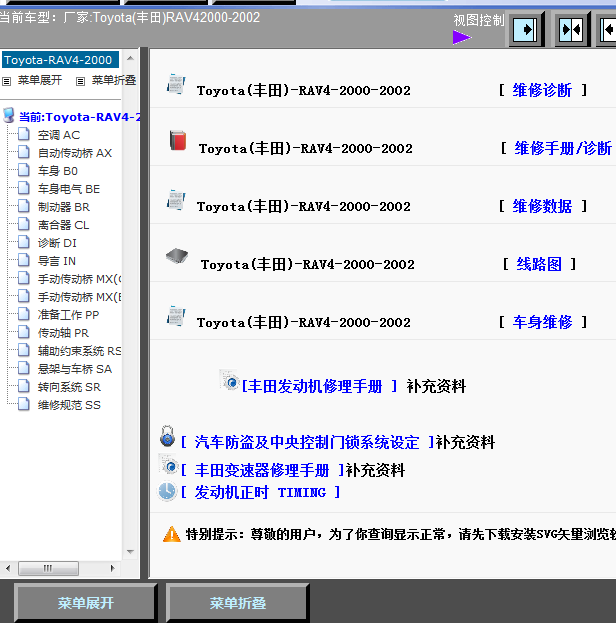Click the small icon before top 菜单折叠

80,81
